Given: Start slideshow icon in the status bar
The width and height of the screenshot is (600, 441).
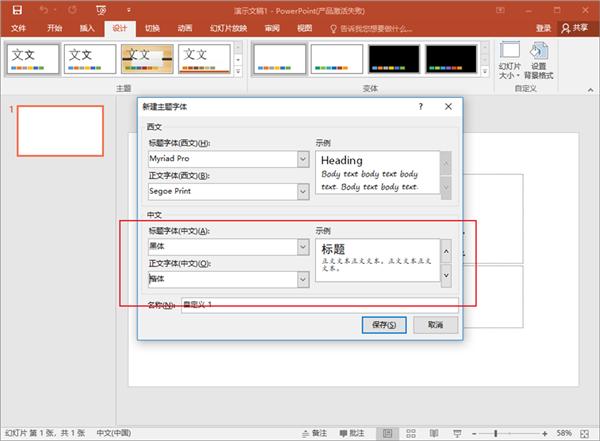Looking at the screenshot, I should coord(457,433).
